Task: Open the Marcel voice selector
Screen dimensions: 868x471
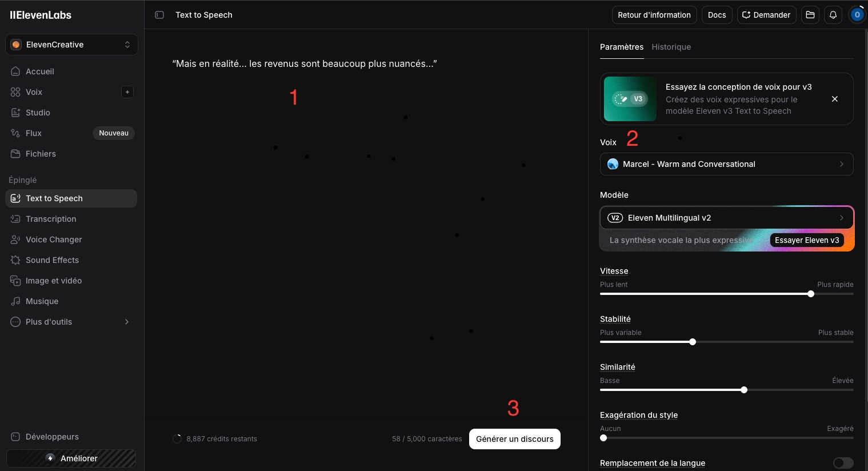Action: pos(726,164)
